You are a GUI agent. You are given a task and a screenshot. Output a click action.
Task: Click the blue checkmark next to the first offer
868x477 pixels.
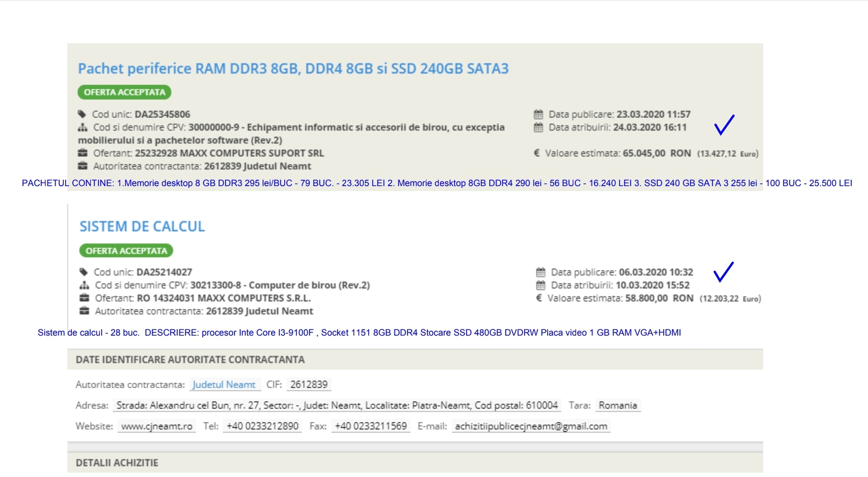724,125
